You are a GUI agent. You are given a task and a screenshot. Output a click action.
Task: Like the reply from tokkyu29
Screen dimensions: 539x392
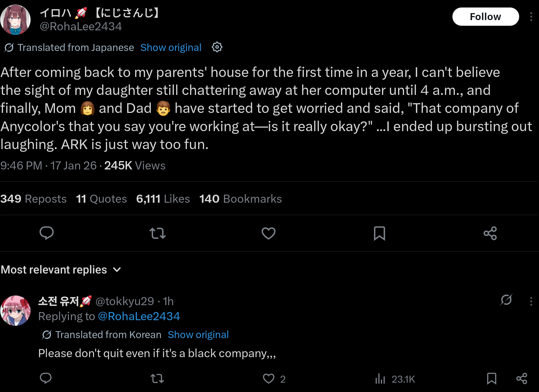(269, 379)
